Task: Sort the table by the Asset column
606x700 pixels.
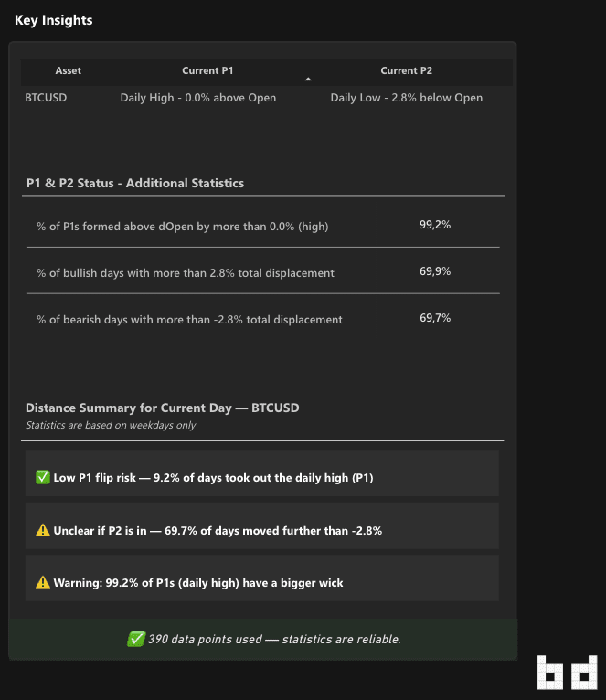Action: coord(69,70)
